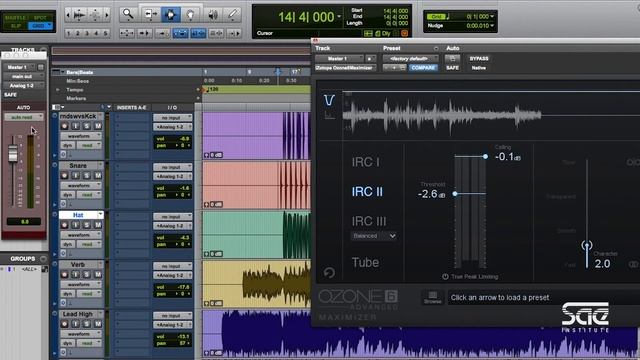
Task: Open factory default preset menu
Action: pos(410,59)
